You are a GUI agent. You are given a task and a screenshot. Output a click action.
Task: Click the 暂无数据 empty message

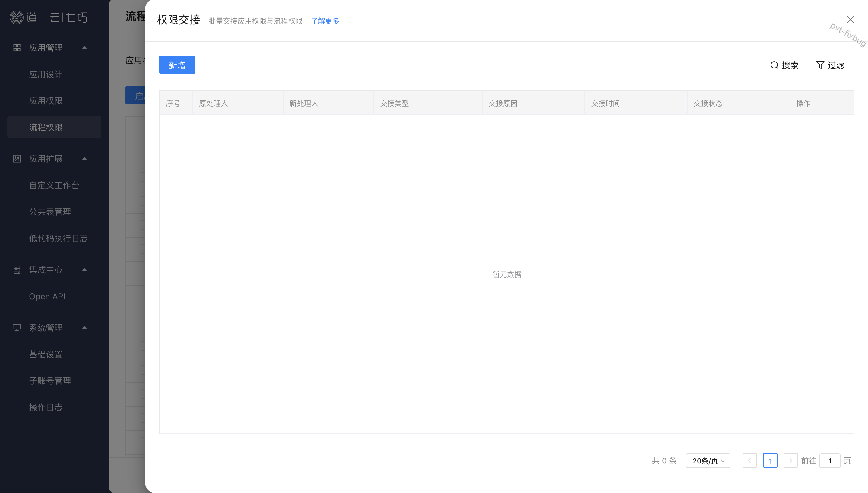point(507,274)
